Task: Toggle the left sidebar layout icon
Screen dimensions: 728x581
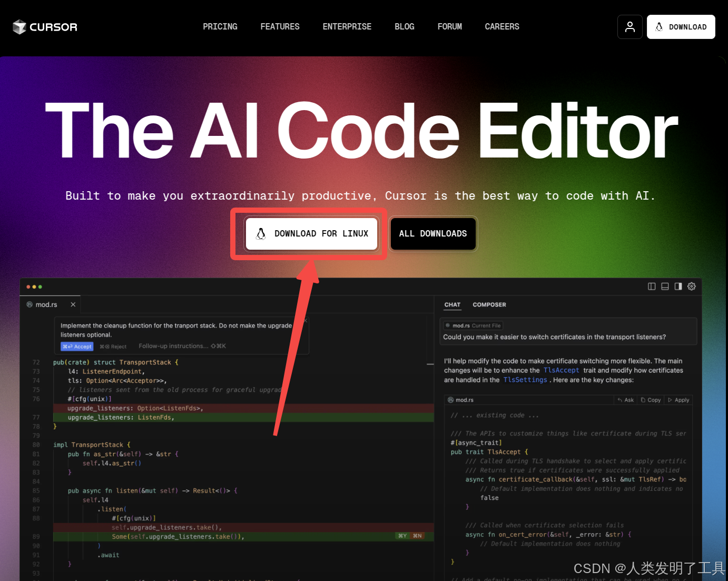Action: click(x=652, y=287)
